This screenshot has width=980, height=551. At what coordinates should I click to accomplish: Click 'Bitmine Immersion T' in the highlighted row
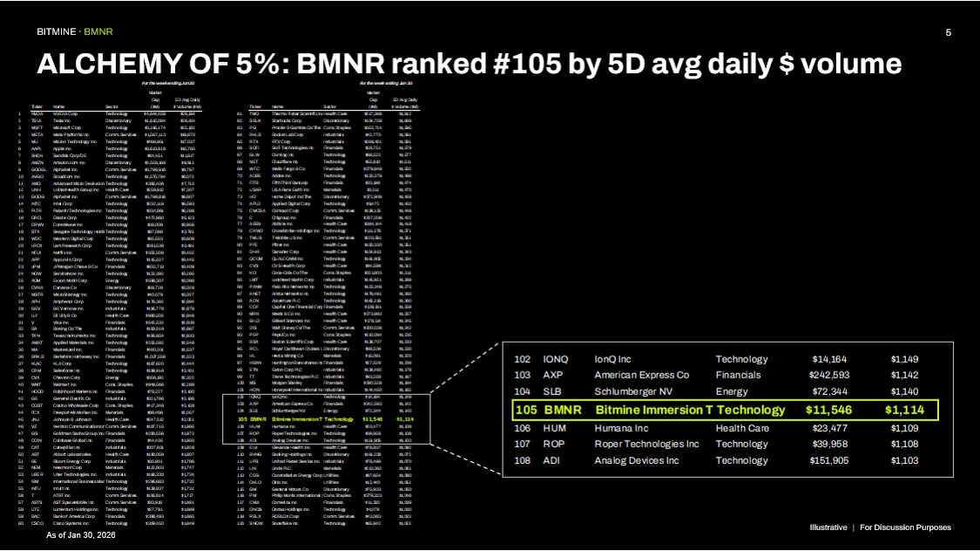coord(653,411)
